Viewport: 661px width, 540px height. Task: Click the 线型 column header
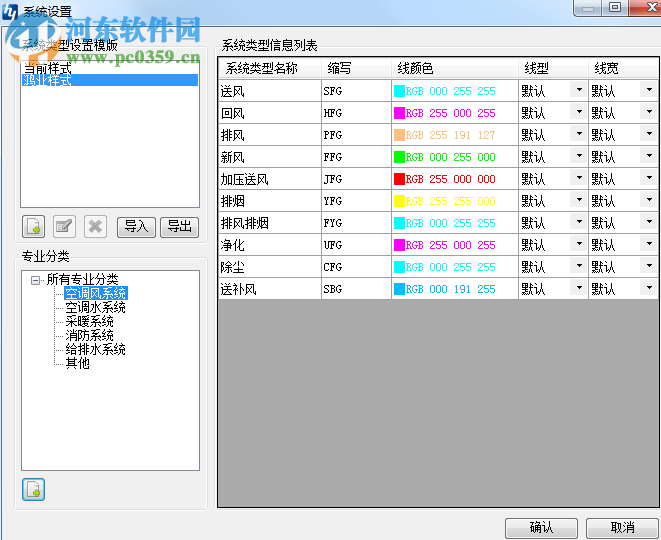(554, 68)
